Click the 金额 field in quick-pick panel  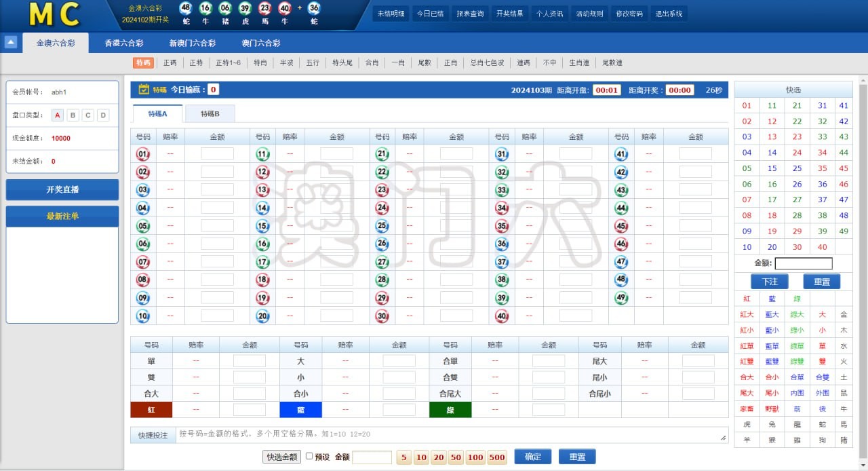click(x=804, y=263)
